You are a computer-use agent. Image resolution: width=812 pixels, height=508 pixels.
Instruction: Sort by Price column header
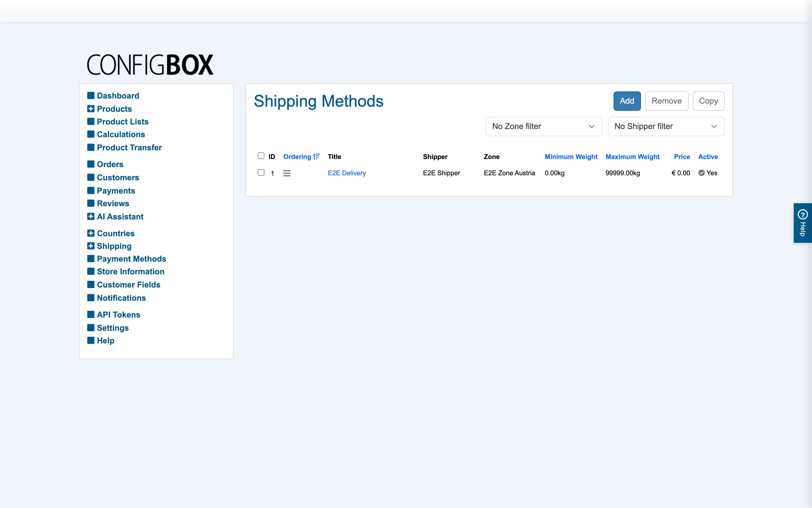point(682,156)
